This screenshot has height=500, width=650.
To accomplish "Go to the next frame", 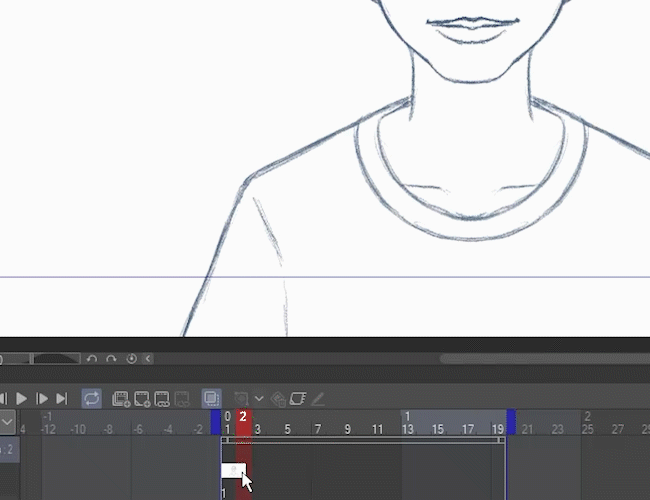I will coord(42,399).
